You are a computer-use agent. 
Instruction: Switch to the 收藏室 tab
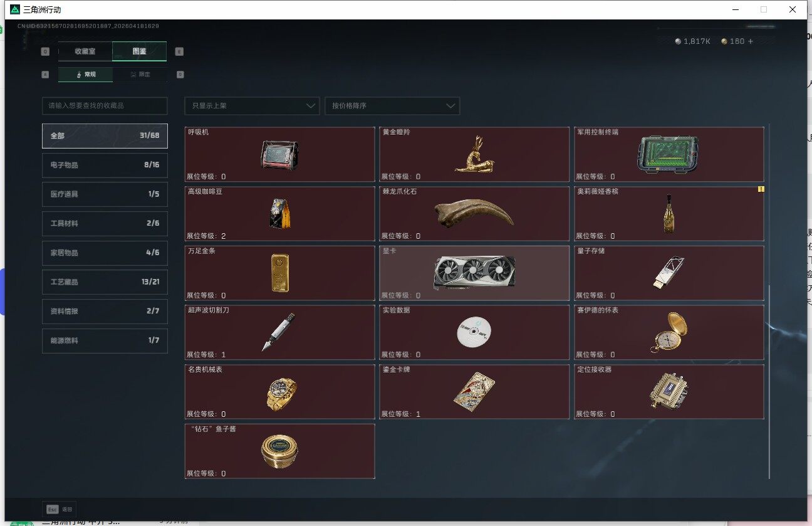click(x=85, y=51)
